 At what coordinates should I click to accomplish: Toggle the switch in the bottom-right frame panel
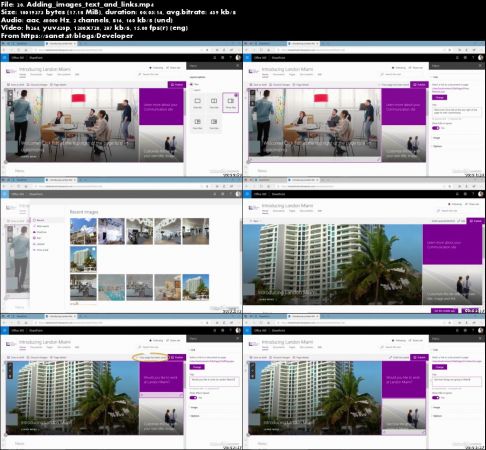[435, 398]
